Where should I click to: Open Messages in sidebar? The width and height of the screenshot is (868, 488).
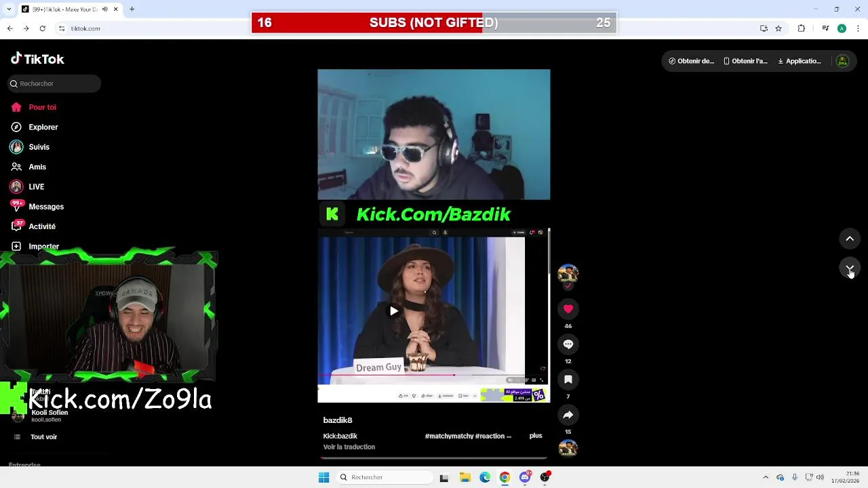(37, 207)
